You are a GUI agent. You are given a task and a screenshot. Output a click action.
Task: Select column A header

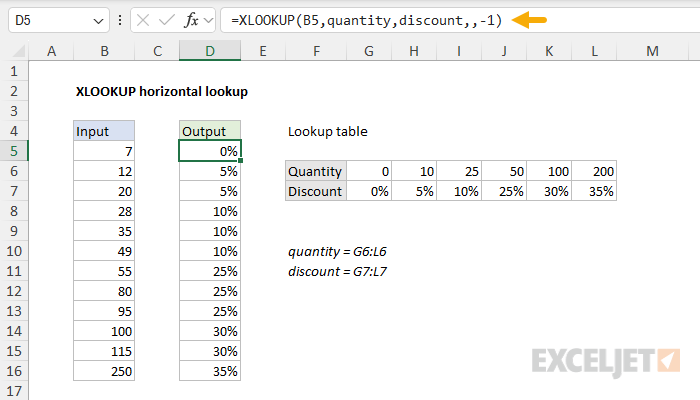[51, 51]
